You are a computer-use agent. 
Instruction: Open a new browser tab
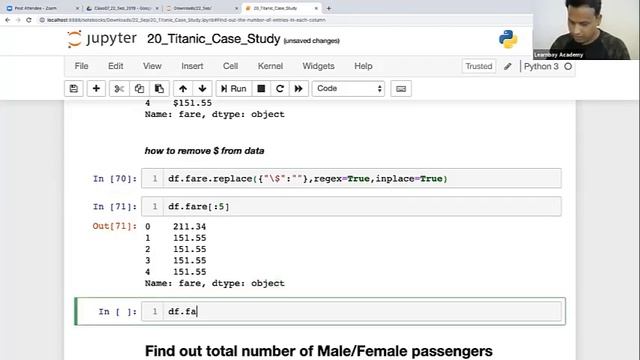click(x=329, y=8)
